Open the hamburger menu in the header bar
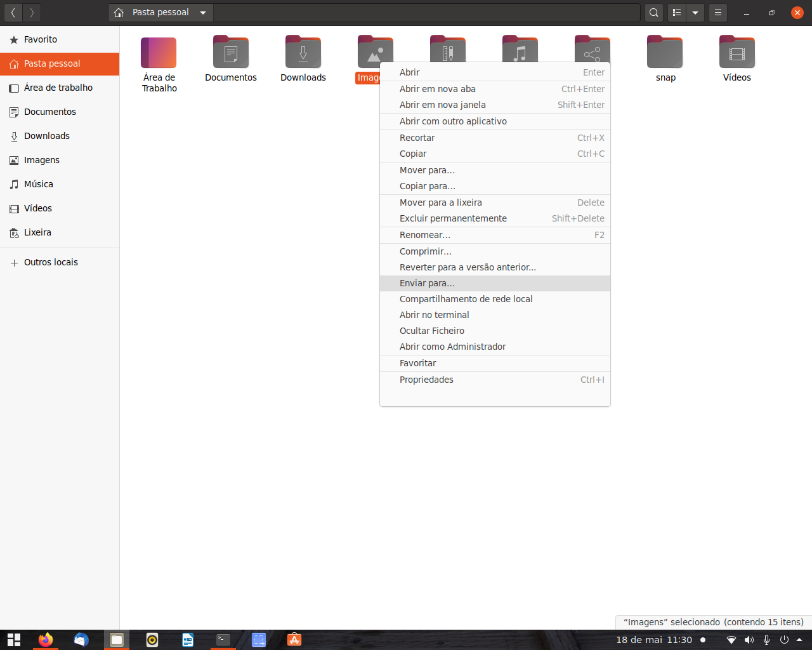 click(x=717, y=13)
